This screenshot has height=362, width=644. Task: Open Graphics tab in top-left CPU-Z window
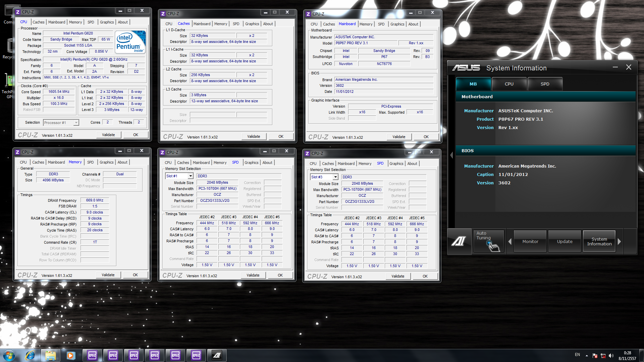(107, 22)
